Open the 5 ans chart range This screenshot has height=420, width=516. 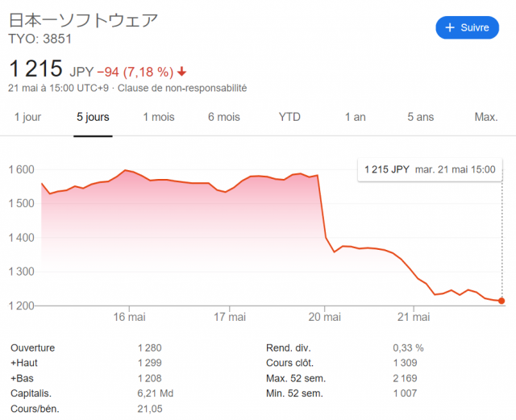[x=421, y=117]
